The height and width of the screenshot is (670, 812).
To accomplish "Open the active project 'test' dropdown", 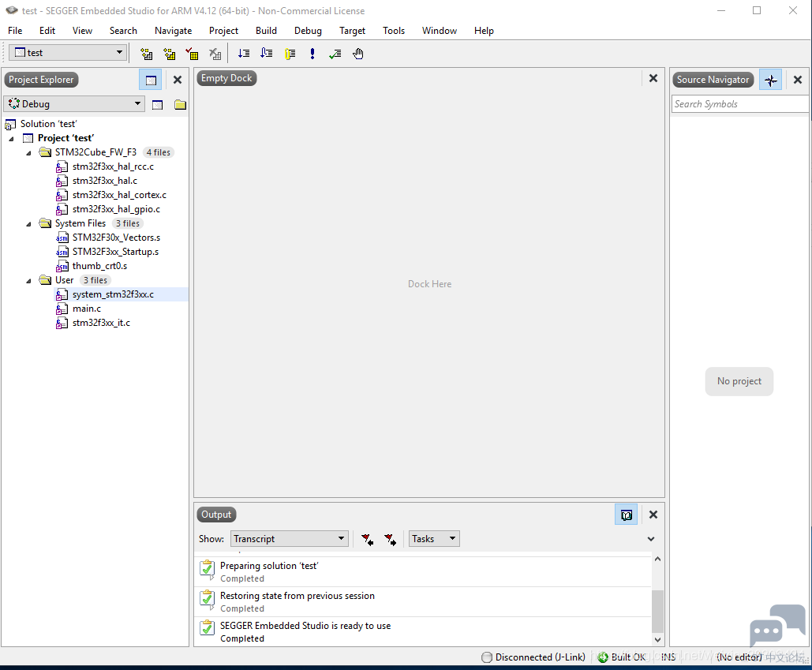I will pos(68,52).
